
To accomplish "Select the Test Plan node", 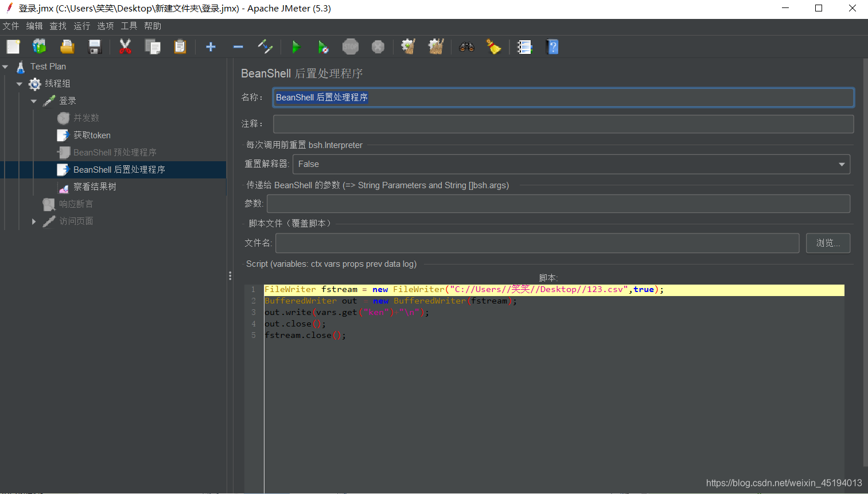I will (x=48, y=67).
